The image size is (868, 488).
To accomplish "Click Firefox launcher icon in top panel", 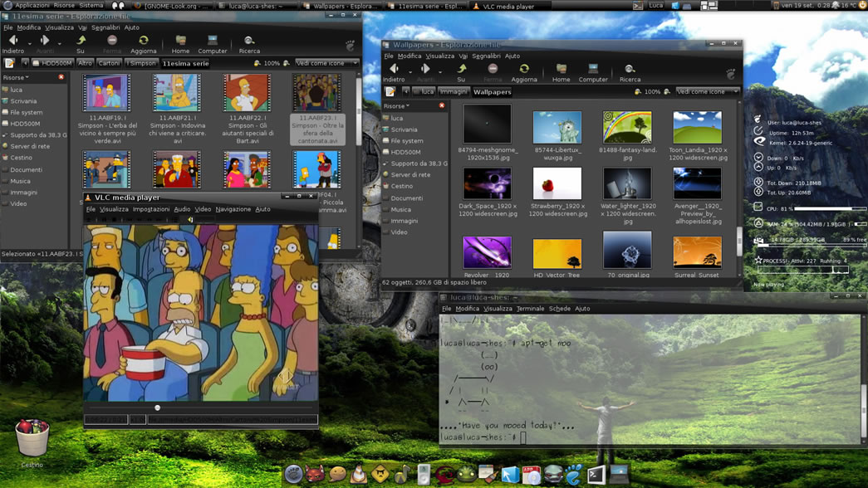I will [x=137, y=6].
